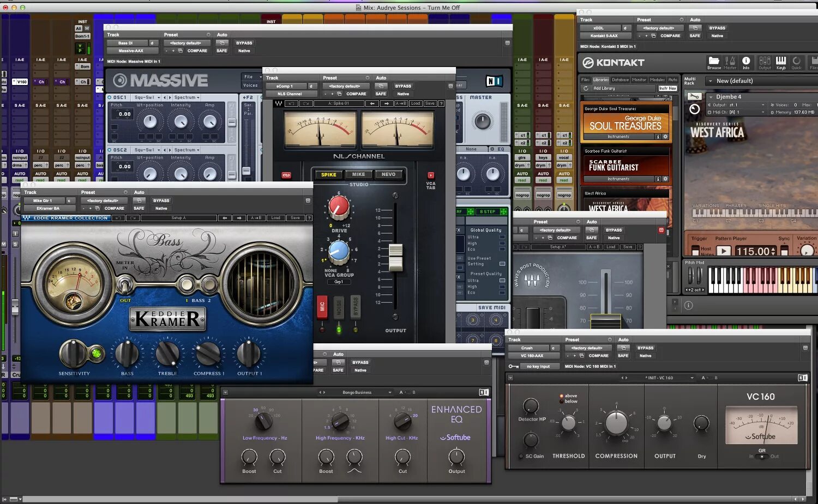Click the refresh icon next to Add Library

click(586, 88)
